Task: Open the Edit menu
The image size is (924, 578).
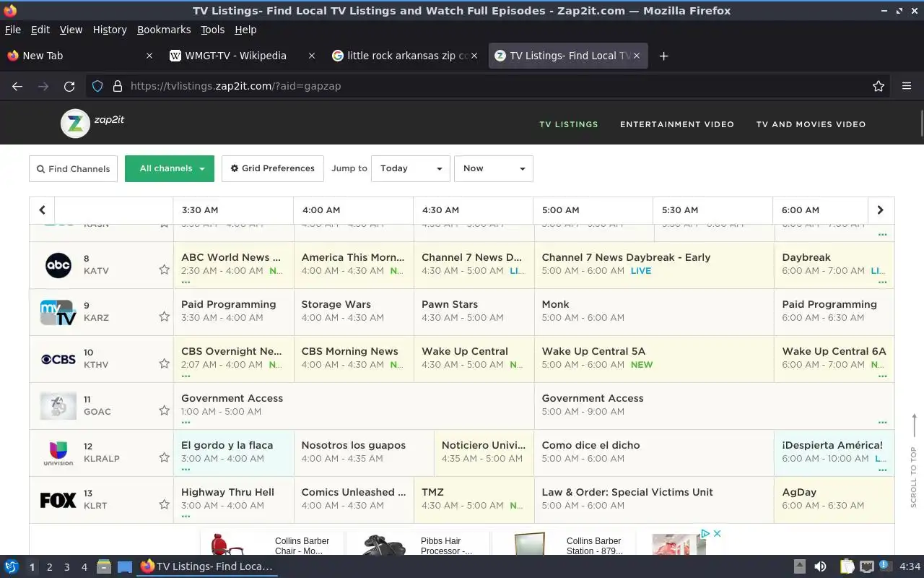Action: (40, 30)
